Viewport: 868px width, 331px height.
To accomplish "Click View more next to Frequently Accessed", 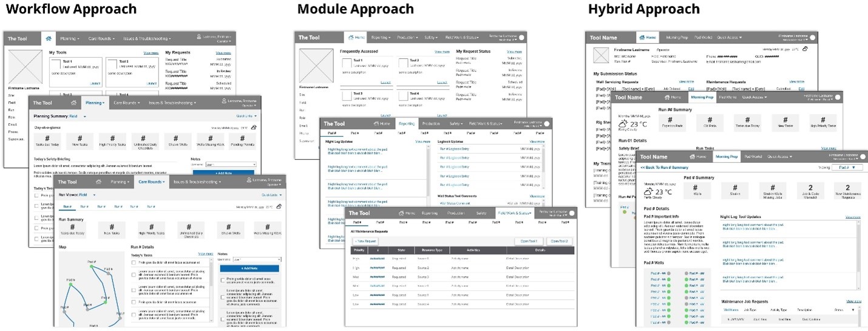I will [441, 52].
